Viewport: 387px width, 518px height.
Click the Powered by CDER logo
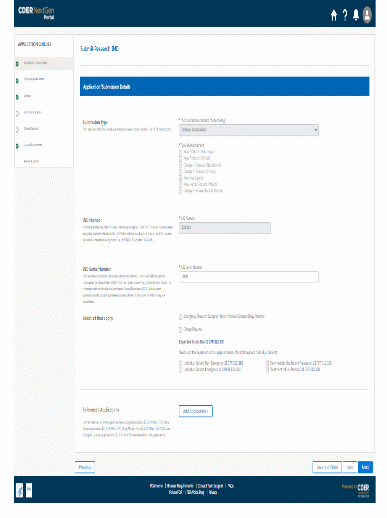coord(356,490)
